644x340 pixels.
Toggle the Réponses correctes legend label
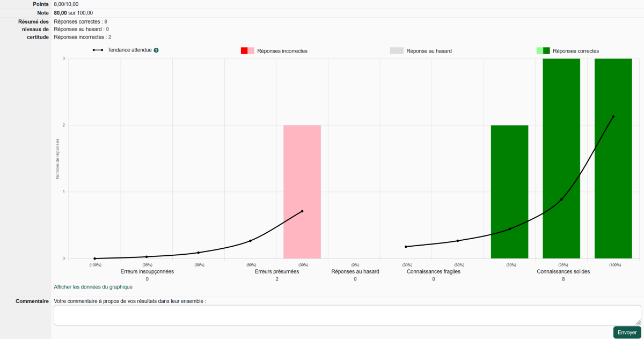pos(575,51)
